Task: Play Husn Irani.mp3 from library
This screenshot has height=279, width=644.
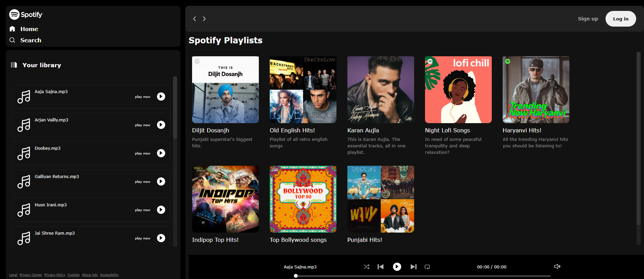Action: click(161, 210)
